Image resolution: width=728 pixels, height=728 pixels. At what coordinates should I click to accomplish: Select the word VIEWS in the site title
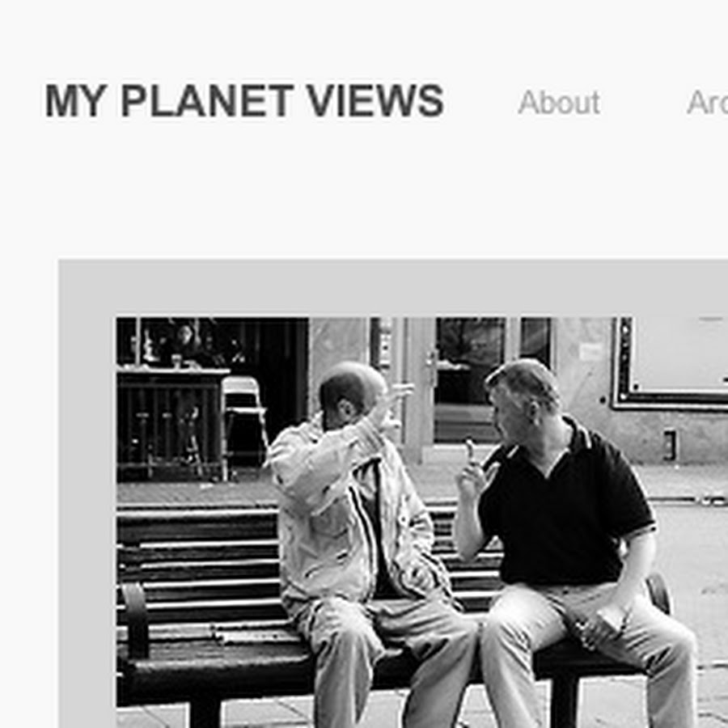coord(375,101)
